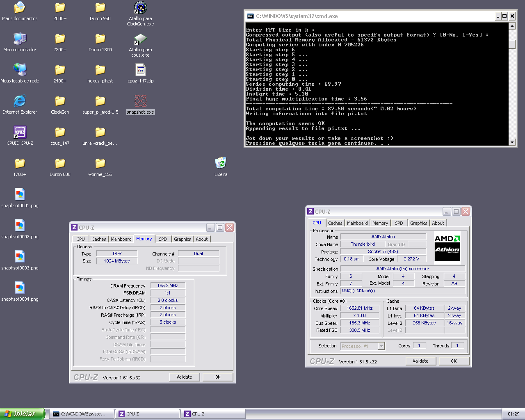The height and width of the screenshot is (420, 525).
Task: Open SPD tab in Memory CPU-Z window
Action: coord(163,239)
